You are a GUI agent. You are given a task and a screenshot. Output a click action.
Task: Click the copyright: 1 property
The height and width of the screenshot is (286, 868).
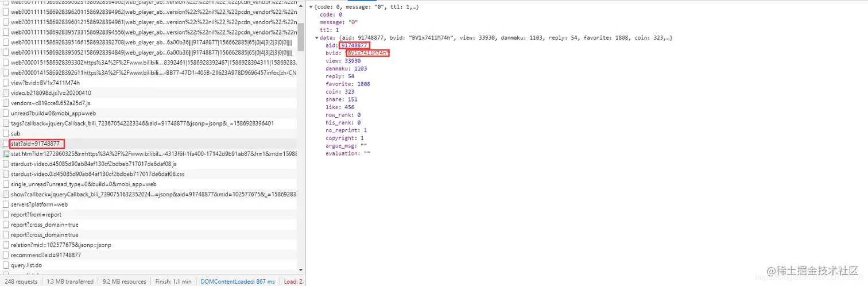pyautogui.click(x=345, y=138)
